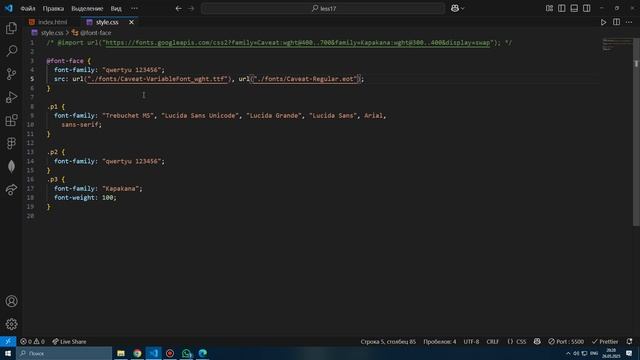
Task: Click the Prettier status bar button
Action: [605, 342]
